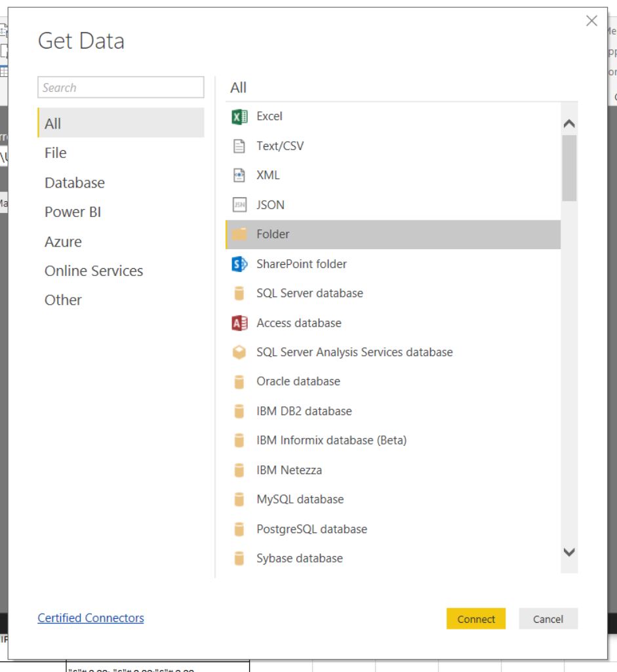Show the Online Services category
Screen dimensions: 617x672
tap(94, 271)
